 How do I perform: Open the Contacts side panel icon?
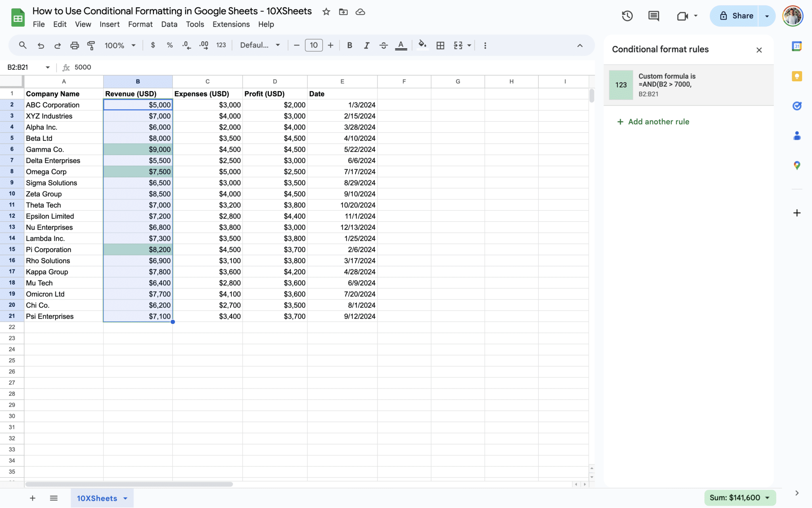point(797,136)
